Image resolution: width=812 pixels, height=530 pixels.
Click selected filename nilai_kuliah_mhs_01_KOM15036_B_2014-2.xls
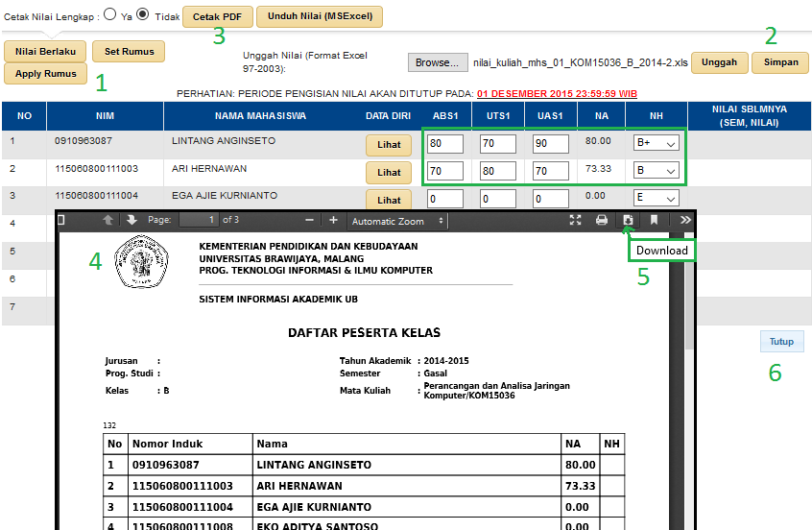(581, 62)
